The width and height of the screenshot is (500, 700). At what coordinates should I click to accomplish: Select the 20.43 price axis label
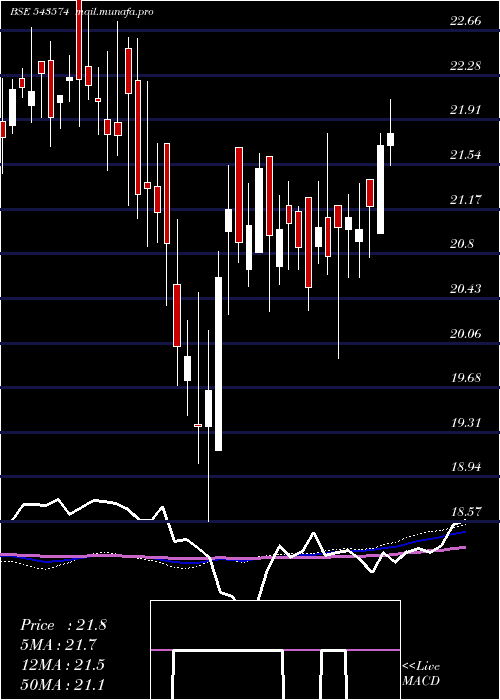(466, 288)
